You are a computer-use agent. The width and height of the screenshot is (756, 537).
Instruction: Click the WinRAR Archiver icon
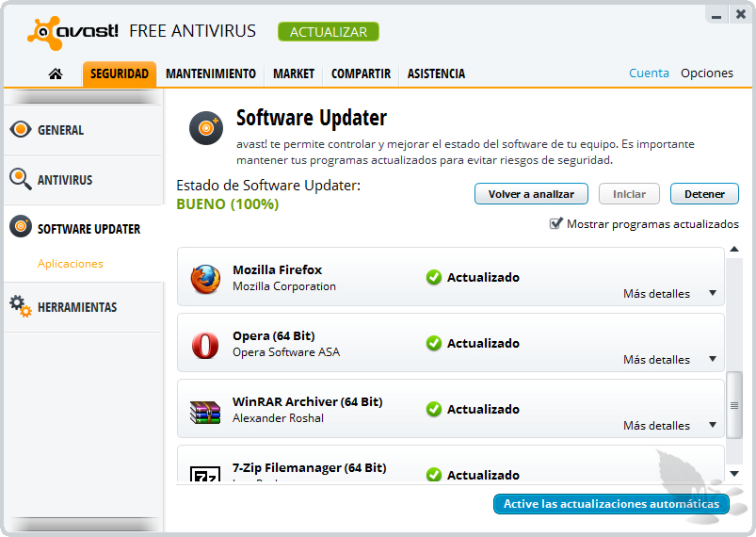tap(205, 413)
